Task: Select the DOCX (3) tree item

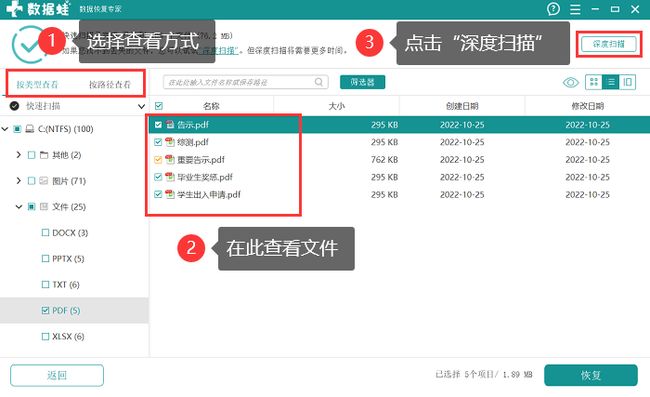Action: coord(70,232)
